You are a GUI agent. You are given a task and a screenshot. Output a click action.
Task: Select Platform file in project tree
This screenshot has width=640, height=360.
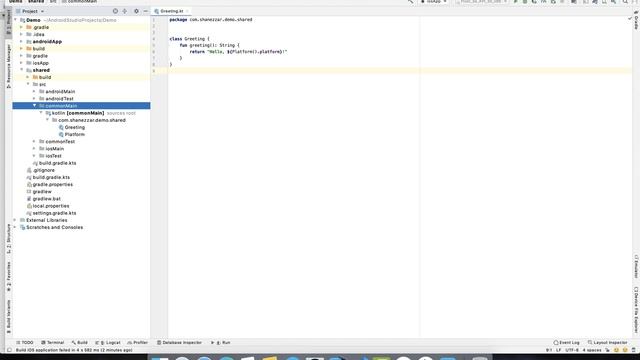[x=74, y=134]
